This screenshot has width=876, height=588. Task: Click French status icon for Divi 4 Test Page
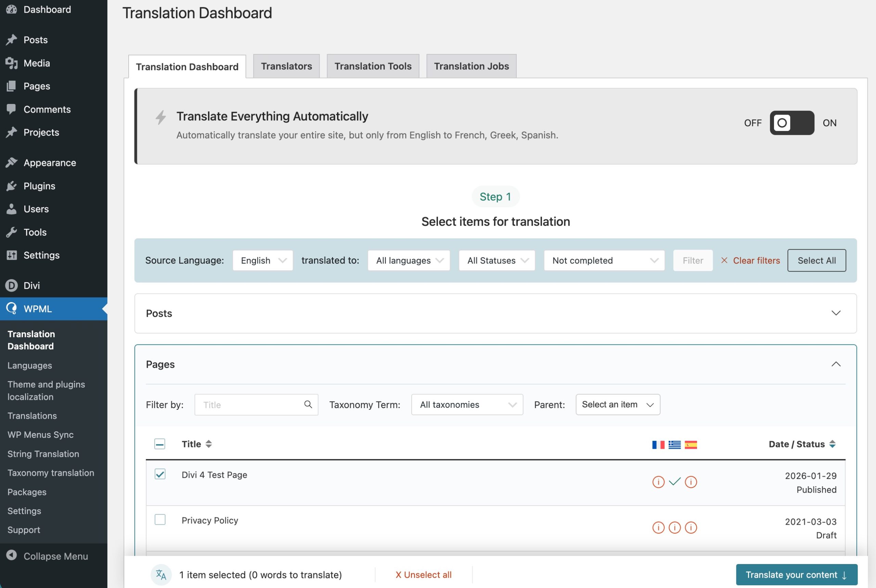tap(658, 482)
